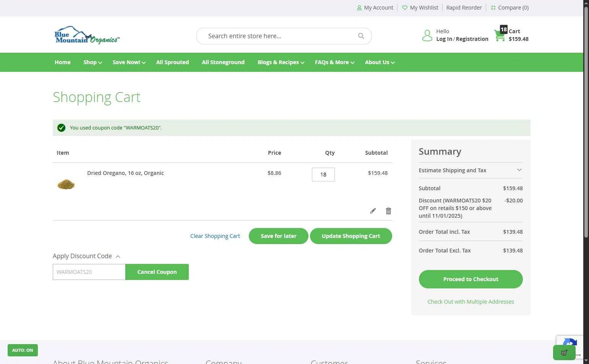Screen dimensions: 589x364
Task: Click the Proceed to Checkout button
Action: coord(471,279)
